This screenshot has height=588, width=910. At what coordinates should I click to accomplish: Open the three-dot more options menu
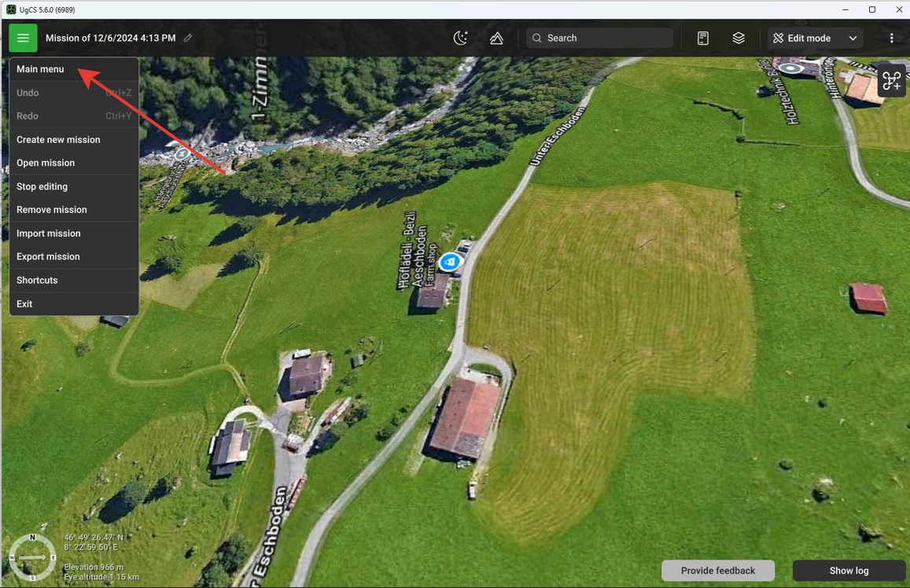click(891, 39)
